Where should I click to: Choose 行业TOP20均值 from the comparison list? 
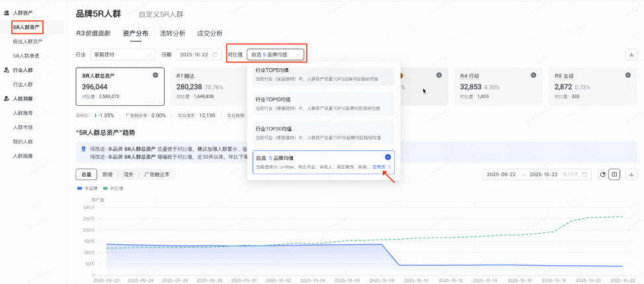323,133
